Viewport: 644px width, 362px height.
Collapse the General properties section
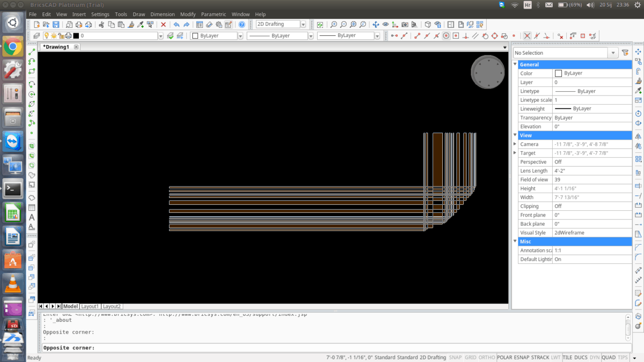click(515, 64)
